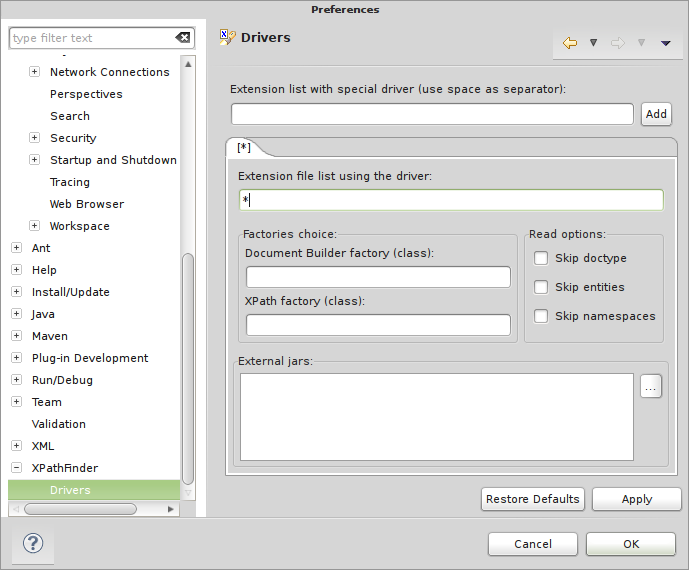Click Restore Defaults button

coord(533,499)
